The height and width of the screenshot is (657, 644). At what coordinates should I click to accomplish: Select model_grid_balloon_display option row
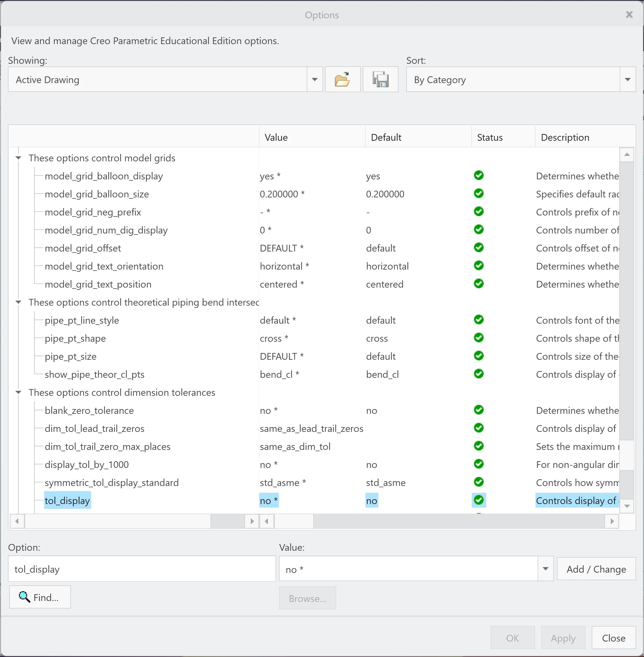104,176
